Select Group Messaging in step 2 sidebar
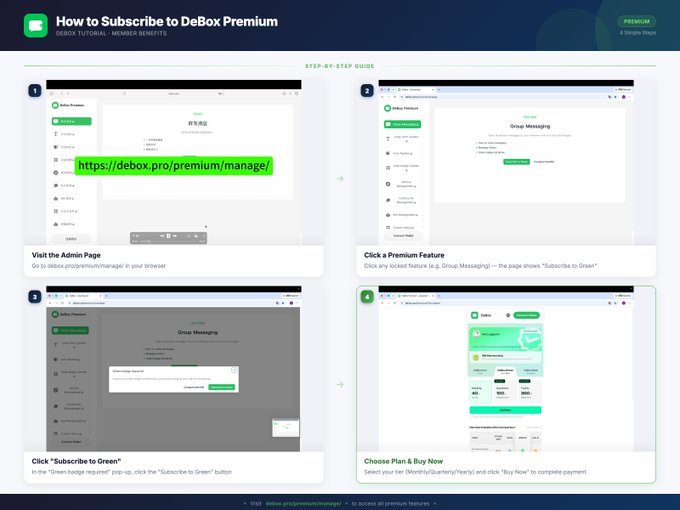Image resolution: width=680 pixels, height=510 pixels. [402, 124]
